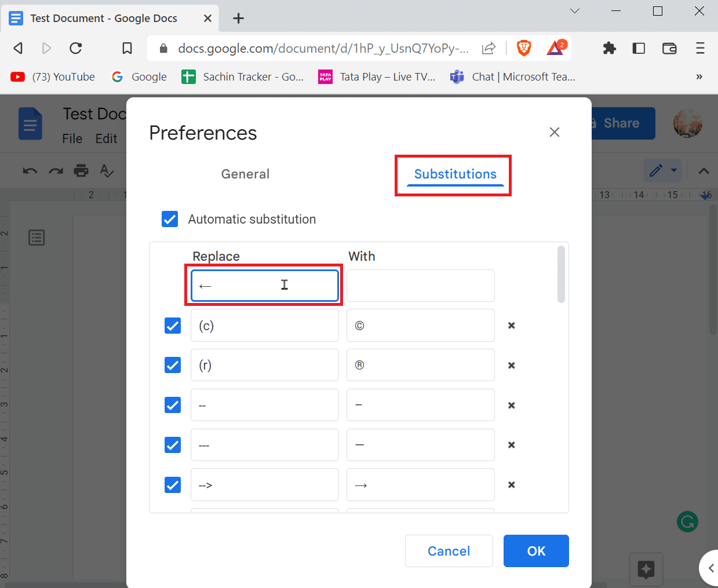
Task: Expand the hidden bookmarks chevron
Action: point(699,76)
